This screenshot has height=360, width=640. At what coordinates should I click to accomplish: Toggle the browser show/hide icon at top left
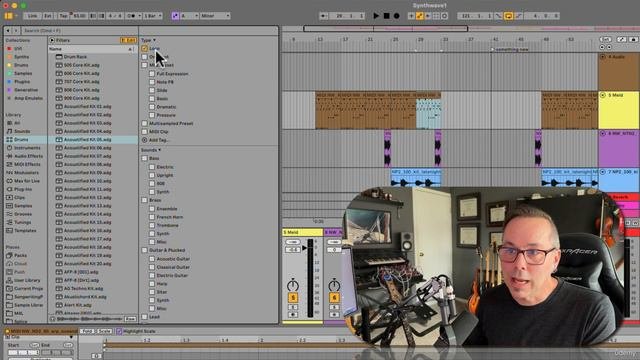pos(9,16)
